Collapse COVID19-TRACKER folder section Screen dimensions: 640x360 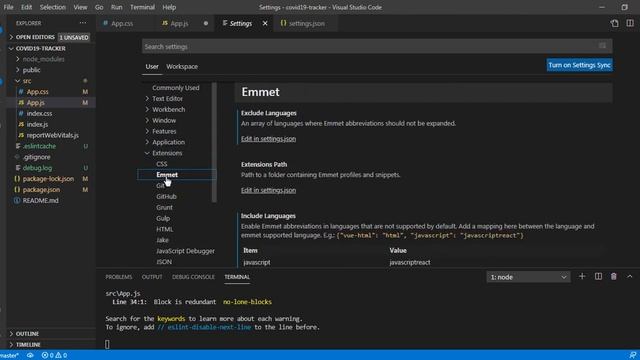40,48
